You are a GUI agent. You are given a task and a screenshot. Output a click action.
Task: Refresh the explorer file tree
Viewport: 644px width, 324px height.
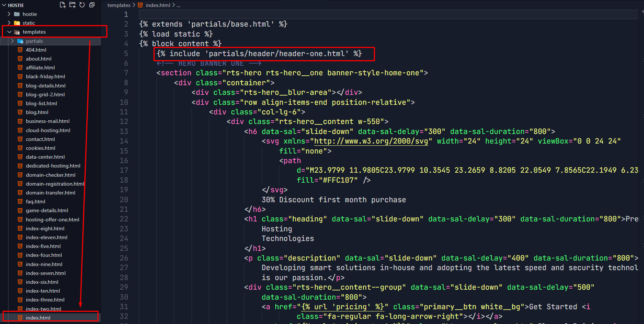pyautogui.click(x=82, y=5)
